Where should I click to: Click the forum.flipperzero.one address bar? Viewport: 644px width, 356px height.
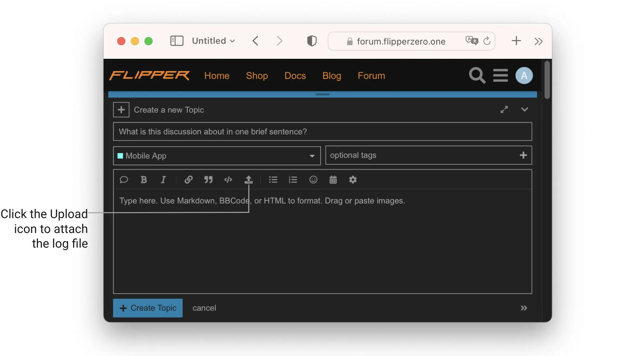click(x=412, y=41)
